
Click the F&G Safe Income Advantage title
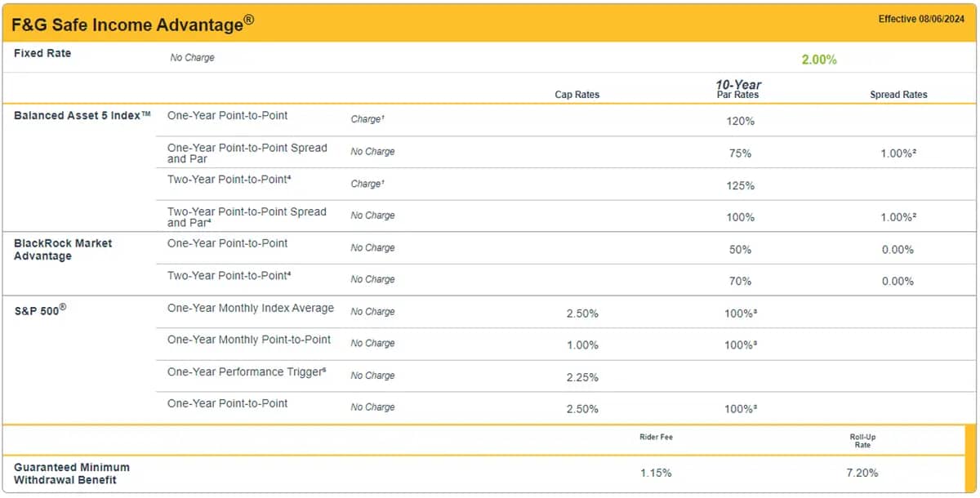132,24
